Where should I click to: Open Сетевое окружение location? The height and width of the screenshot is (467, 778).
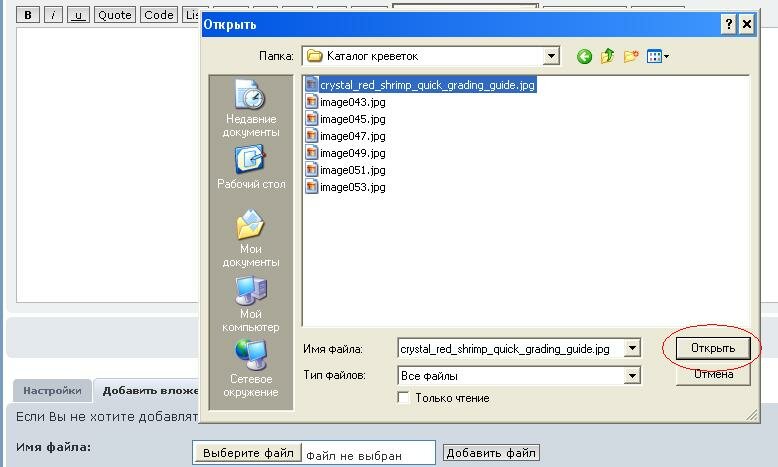pos(250,369)
